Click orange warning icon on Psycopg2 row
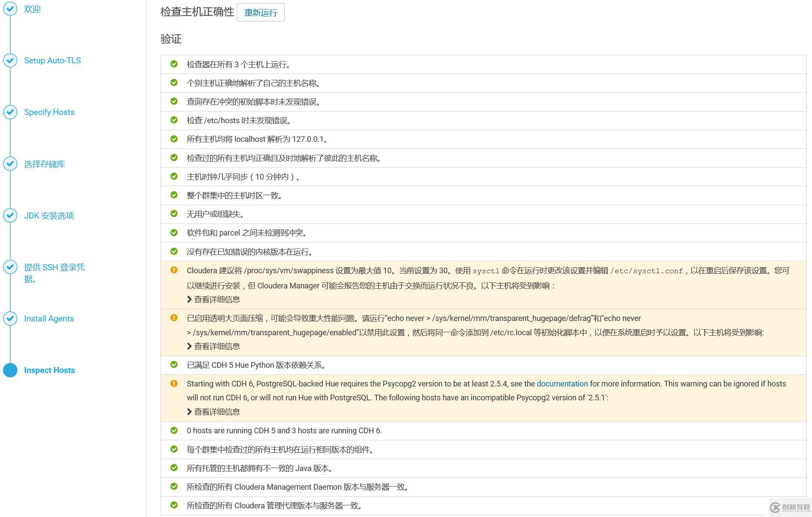The width and height of the screenshot is (812, 517). click(x=174, y=383)
